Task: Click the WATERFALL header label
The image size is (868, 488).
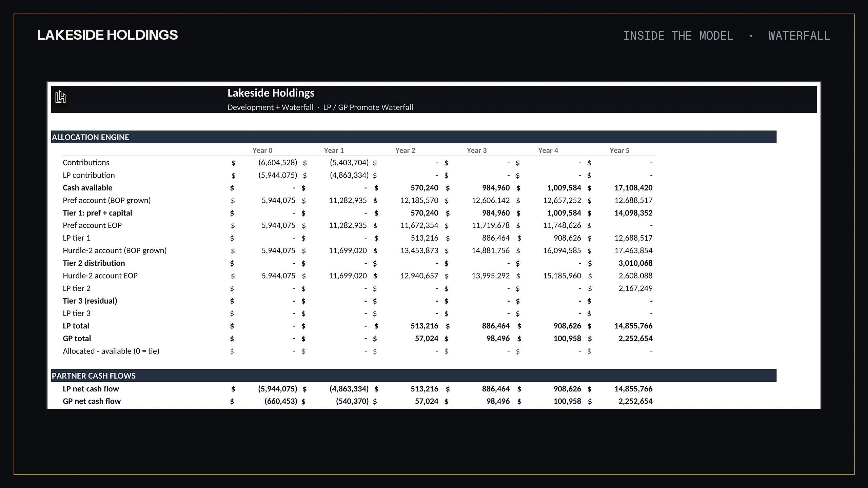Action: pos(799,36)
